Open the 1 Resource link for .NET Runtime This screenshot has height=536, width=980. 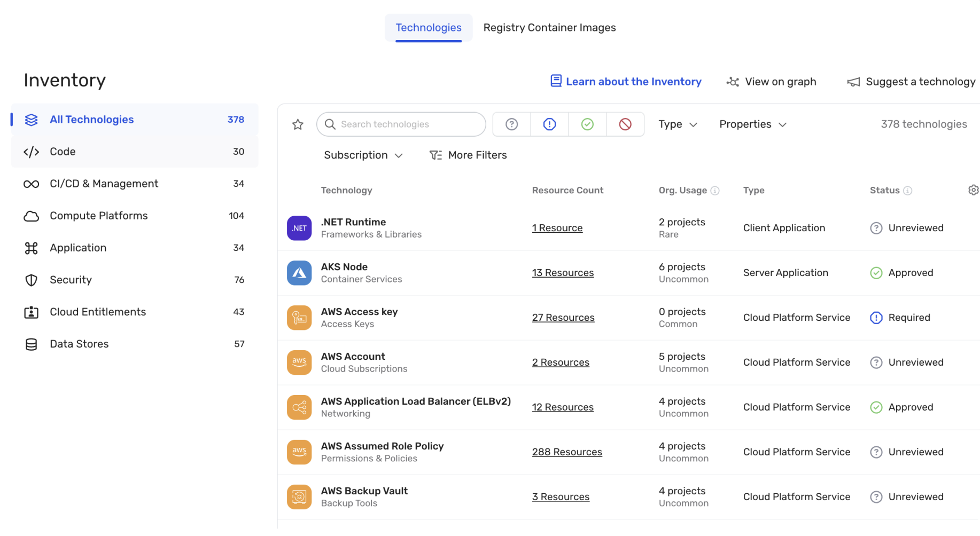point(557,228)
